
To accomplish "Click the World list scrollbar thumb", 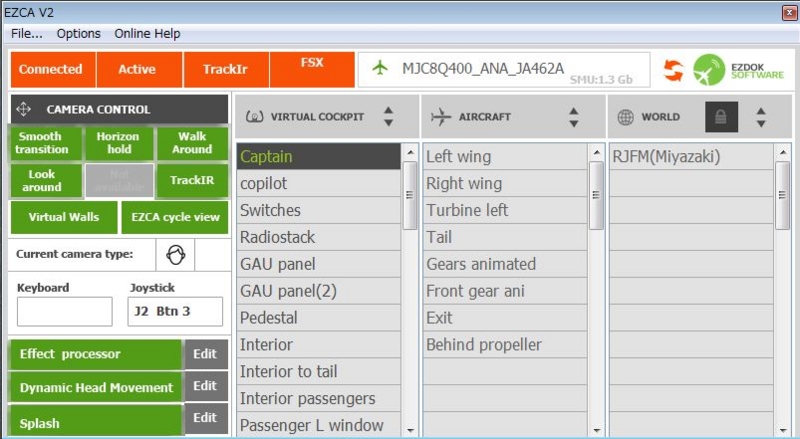I will click(782, 196).
